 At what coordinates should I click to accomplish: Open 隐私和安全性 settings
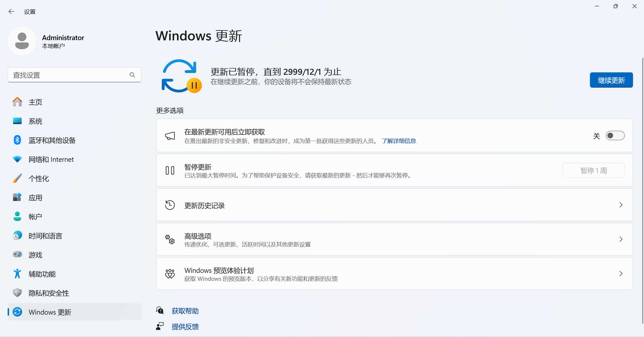75,293
